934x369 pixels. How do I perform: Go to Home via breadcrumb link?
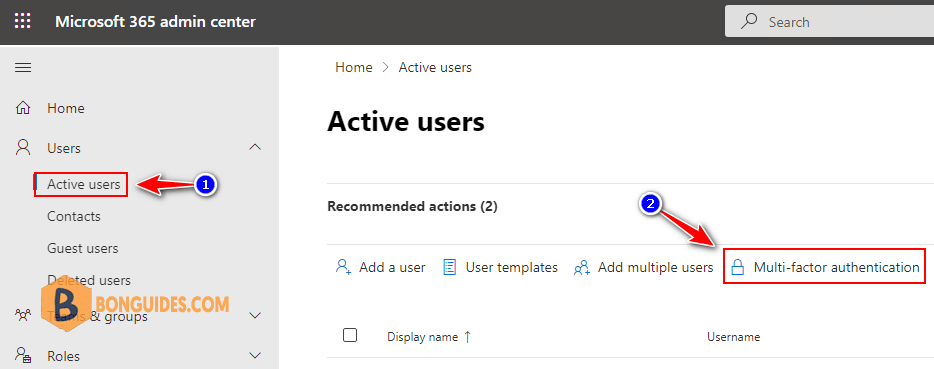354,68
